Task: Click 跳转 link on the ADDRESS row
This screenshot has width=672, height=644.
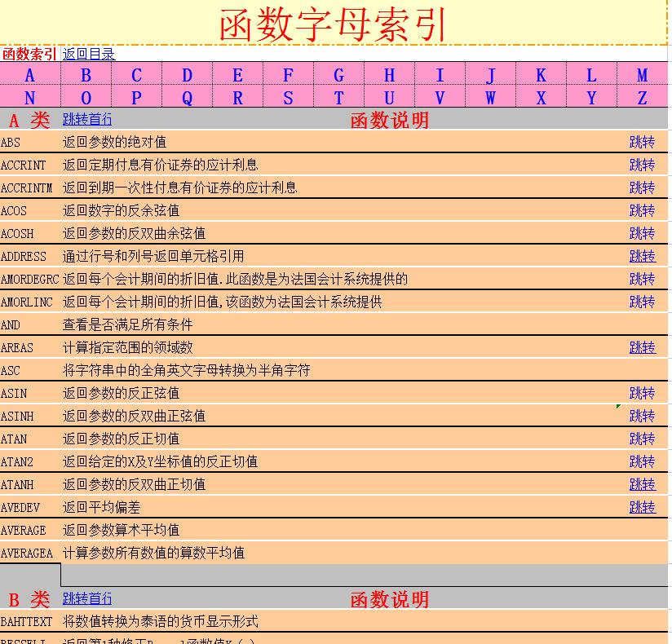Action: coord(642,256)
